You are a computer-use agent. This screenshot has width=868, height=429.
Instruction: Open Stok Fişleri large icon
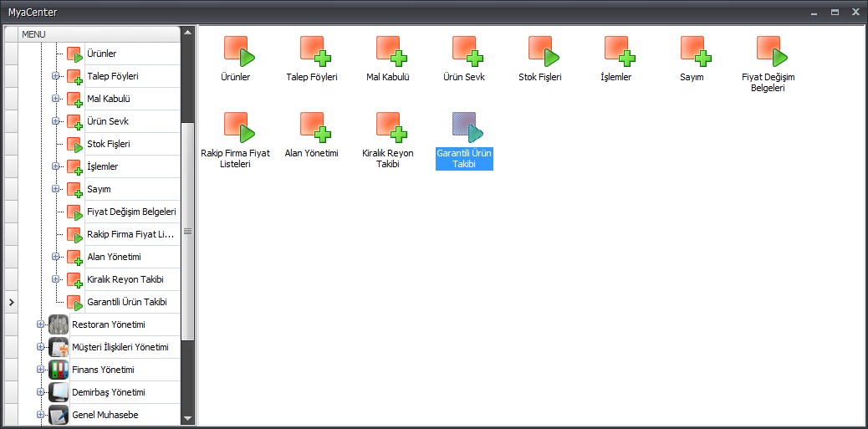coord(544,51)
